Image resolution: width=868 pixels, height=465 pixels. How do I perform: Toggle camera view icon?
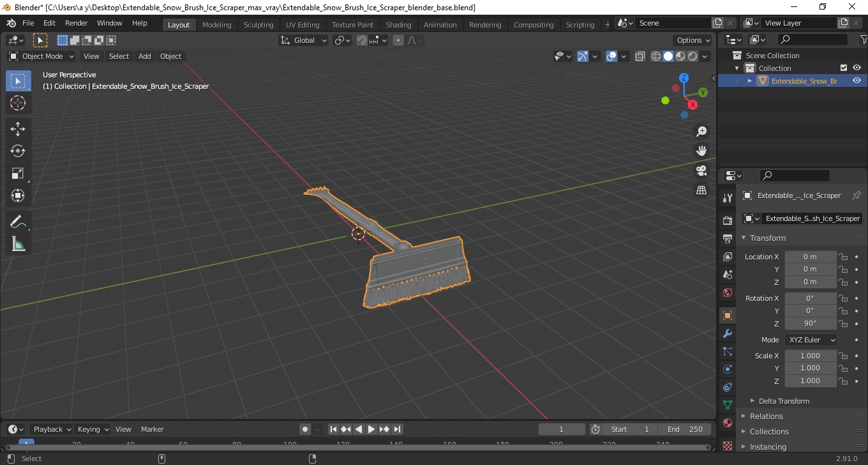[x=701, y=171]
